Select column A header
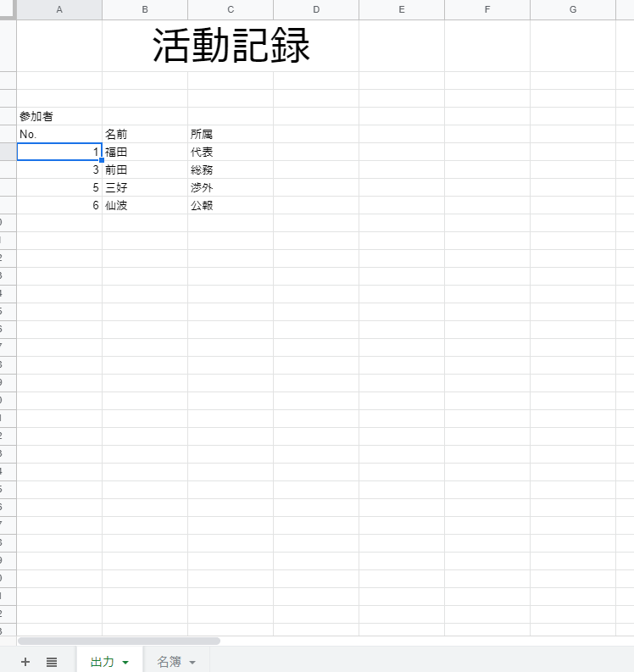 coord(59,9)
